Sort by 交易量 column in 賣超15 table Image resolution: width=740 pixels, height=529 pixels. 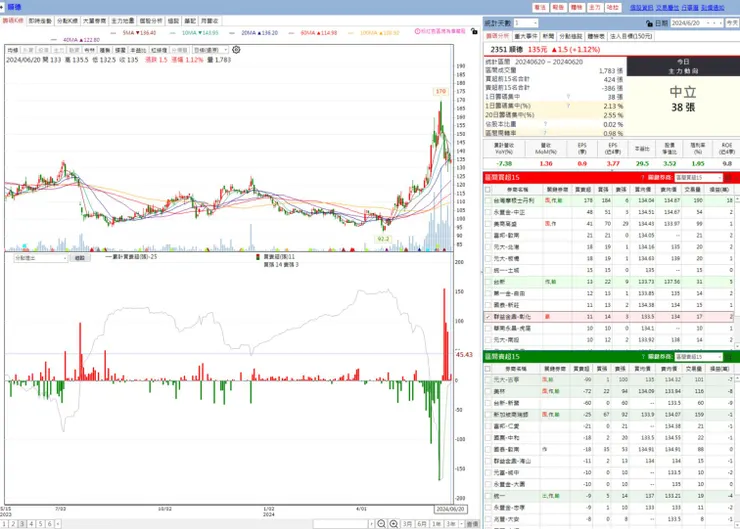coord(693,369)
